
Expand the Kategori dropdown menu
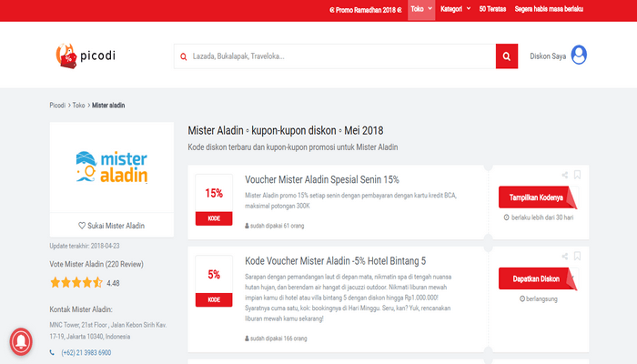tap(455, 9)
